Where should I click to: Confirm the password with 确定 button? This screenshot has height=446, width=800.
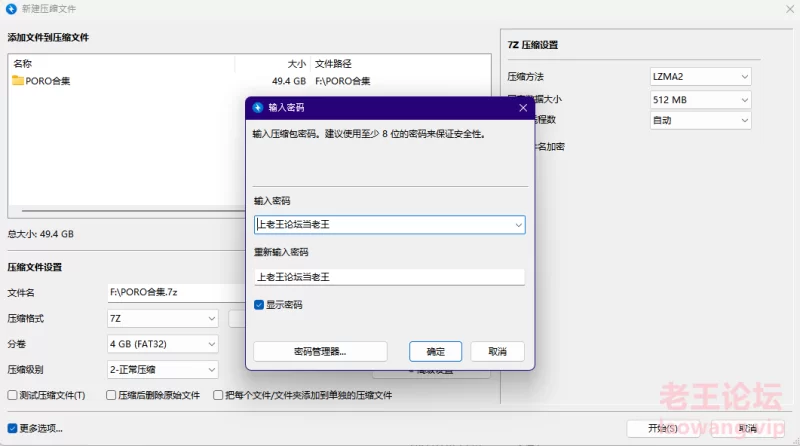coord(436,351)
